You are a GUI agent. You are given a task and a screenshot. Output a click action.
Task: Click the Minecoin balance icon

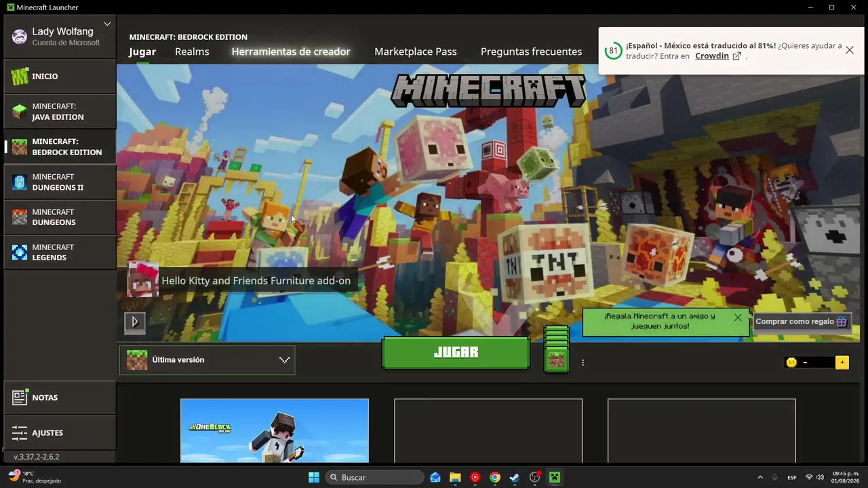click(791, 363)
